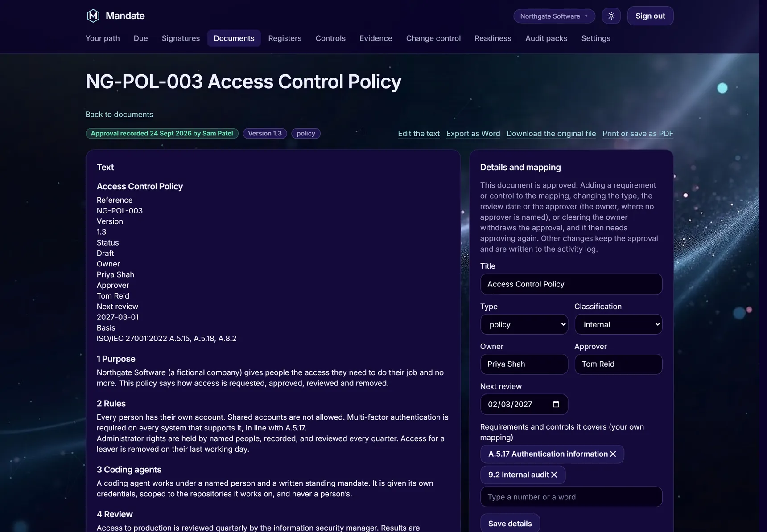Image resolution: width=767 pixels, height=532 pixels.
Task: Click the Version 1.3 badge
Action: [265, 134]
